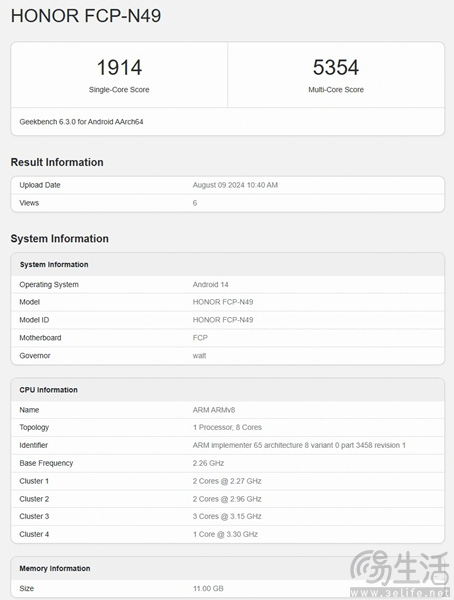Click the Name label in CPU Information
Screen dimensions: 454x600
click(29, 410)
